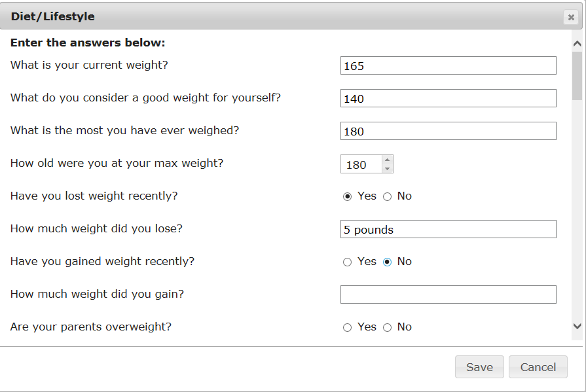Image resolution: width=586 pixels, height=392 pixels.
Task: Click the good weight input field
Action: point(448,98)
